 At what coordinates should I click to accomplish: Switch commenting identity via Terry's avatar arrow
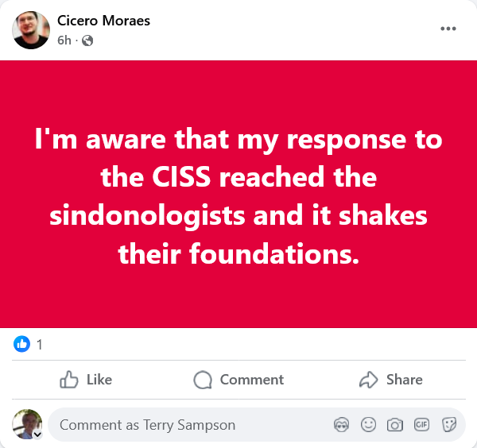[x=37, y=434]
